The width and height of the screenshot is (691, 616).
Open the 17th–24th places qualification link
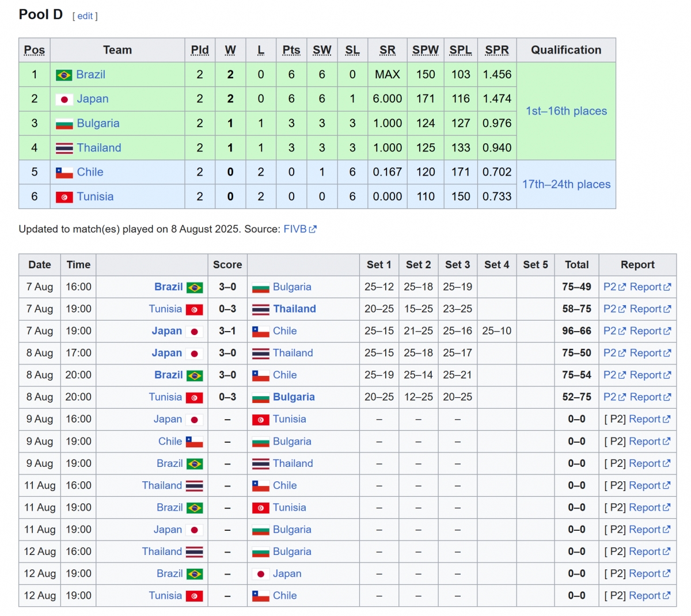[566, 184]
